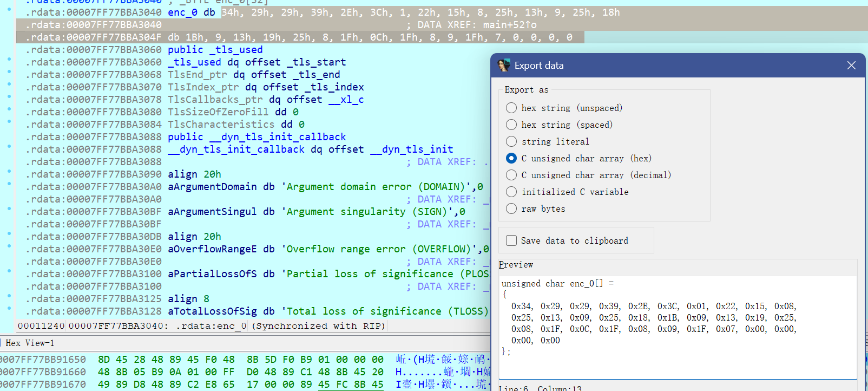Image resolution: width=868 pixels, height=391 pixels.
Task: Follow the _tls_end offset reference
Action: [x=316, y=75]
